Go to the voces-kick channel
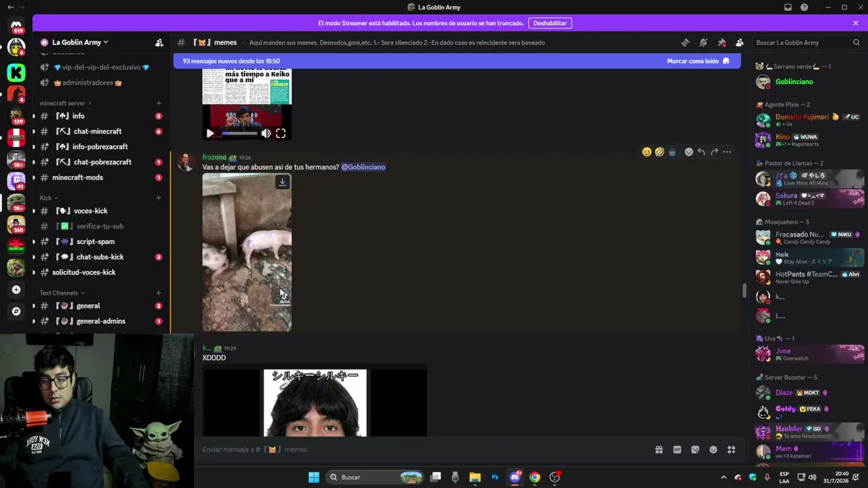The image size is (868, 488). [100, 211]
